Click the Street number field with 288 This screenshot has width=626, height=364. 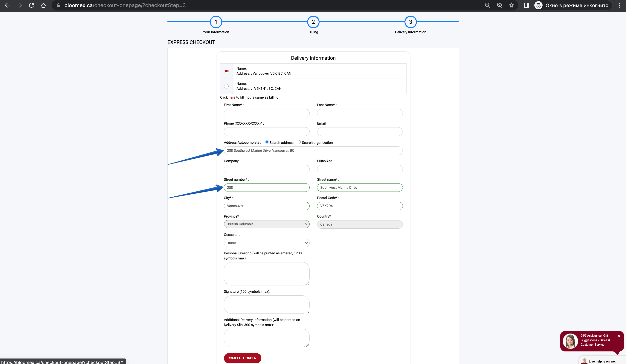pyautogui.click(x=267, y=187)
